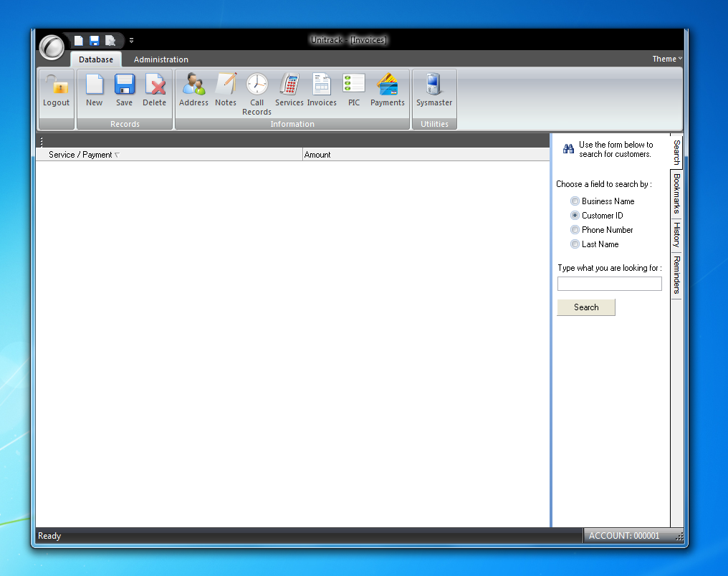Viewport: 728px width, 576px height.
Task: Open the Theme dropdown menu
Action: point(667,59)
